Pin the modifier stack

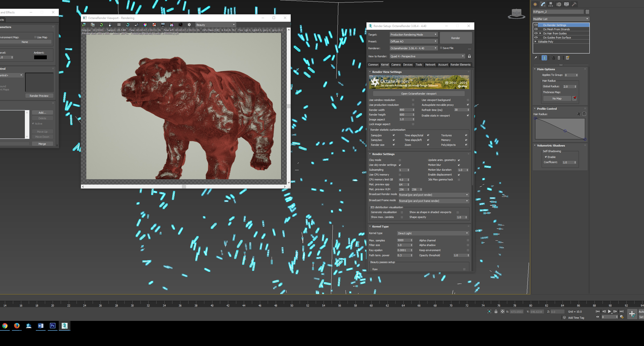pyautogui.click(x=535, y=58)
